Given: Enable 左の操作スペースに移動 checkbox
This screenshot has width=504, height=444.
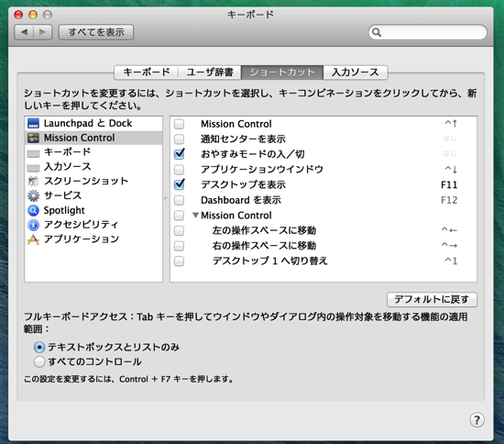Looking at the screenshot, I should [x=179, y=230].
